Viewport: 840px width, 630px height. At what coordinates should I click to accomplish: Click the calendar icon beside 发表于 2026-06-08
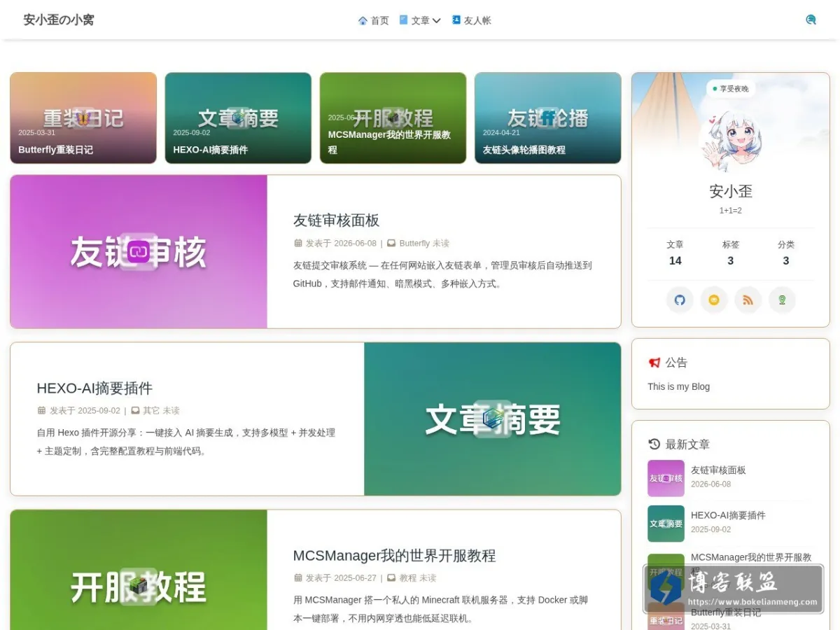click(x=297, y=244)
